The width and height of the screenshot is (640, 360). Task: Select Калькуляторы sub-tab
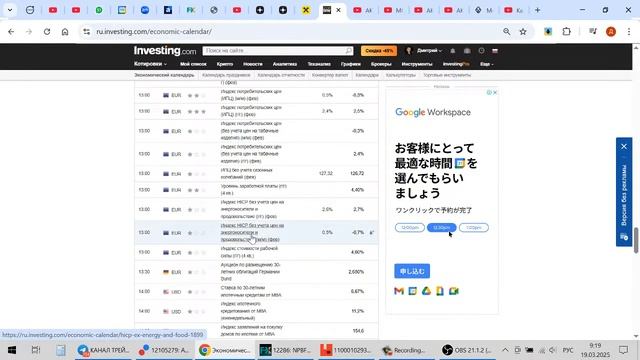click(400, 75)
